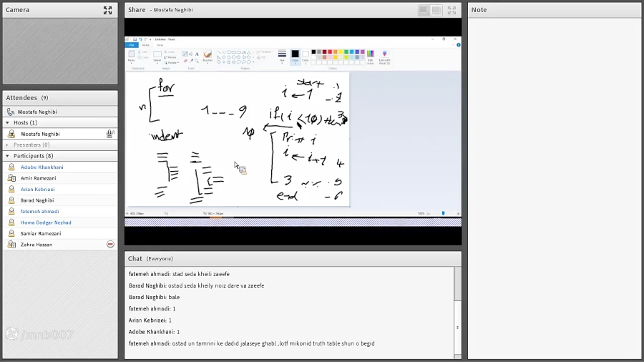The width and height of the screenshot is (644, 362).
Task: Select the Color 1 box in Paint
Action: coord(295,55)
